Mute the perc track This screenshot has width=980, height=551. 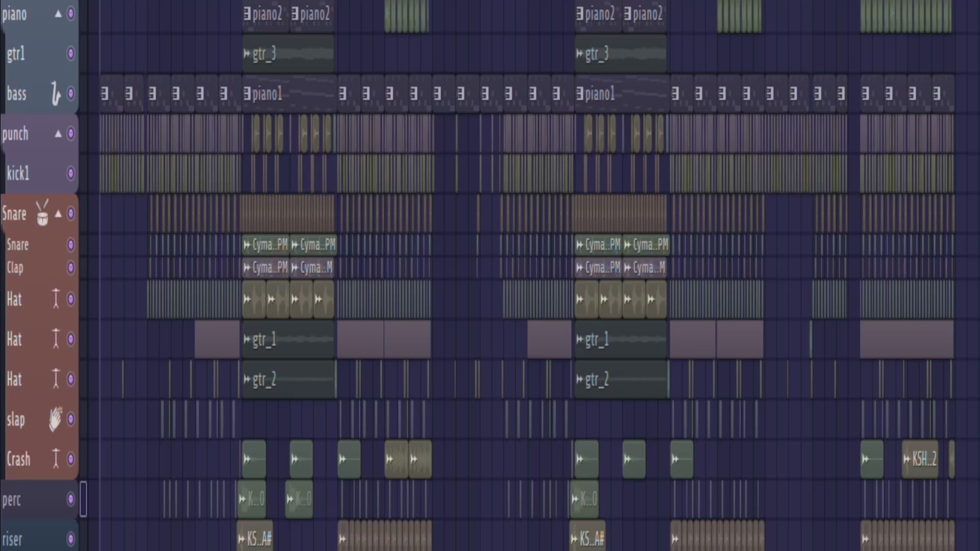(71, 499)
